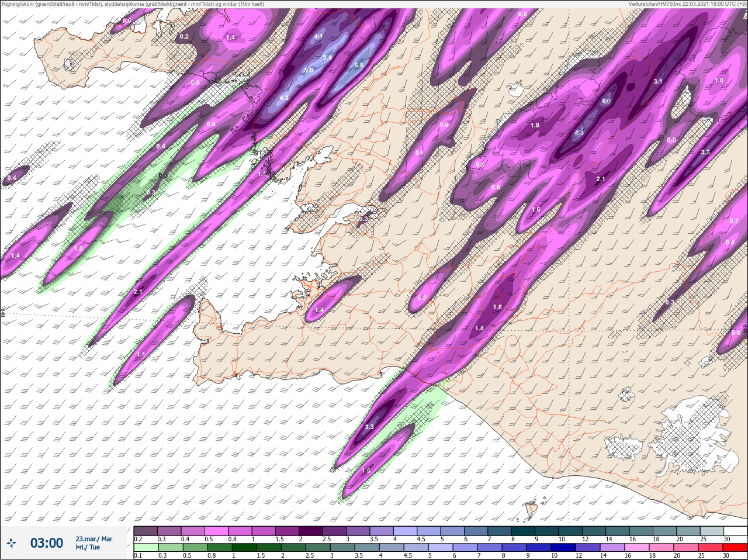
Task: Click the 1.1 precipitation value on the map
Action: (141, 355)
